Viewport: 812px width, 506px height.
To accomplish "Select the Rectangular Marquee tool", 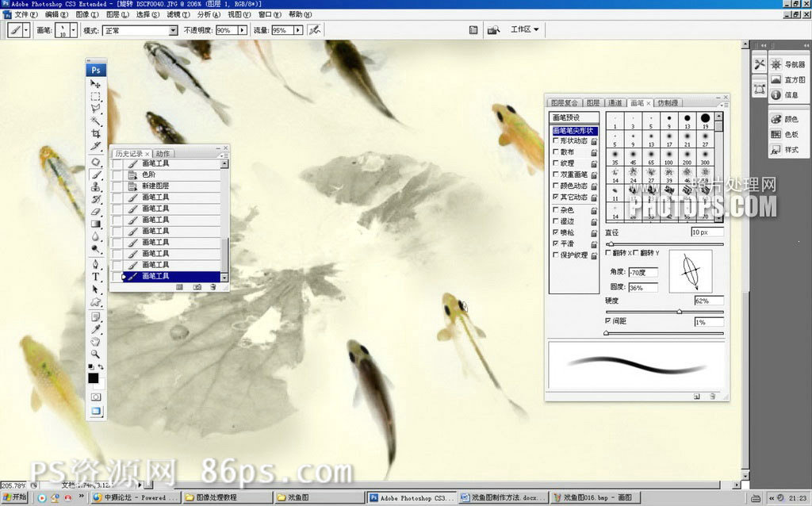I will 96,96.
